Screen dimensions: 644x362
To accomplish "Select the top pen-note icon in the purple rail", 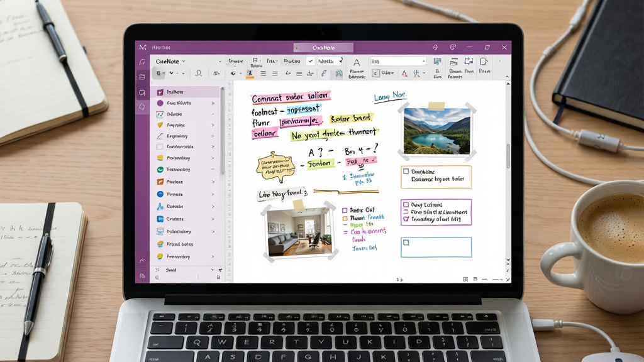I will pos(142,62).
